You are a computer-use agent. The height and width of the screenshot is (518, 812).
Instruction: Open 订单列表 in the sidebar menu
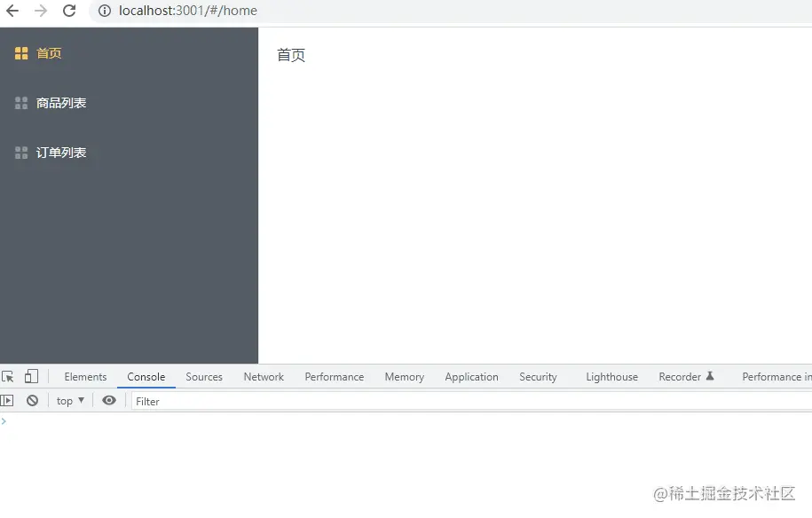click(x=61, y=153)
